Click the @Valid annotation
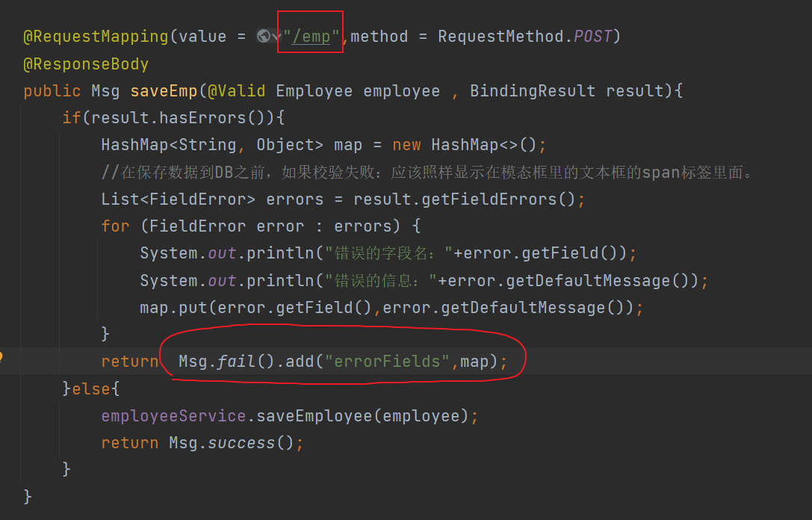Viewport: 812px width, 520px height. click(x=237, y=91)
